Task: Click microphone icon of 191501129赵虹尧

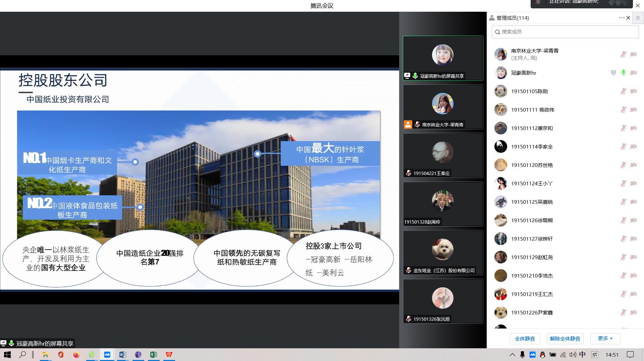Action: point(623,257)
